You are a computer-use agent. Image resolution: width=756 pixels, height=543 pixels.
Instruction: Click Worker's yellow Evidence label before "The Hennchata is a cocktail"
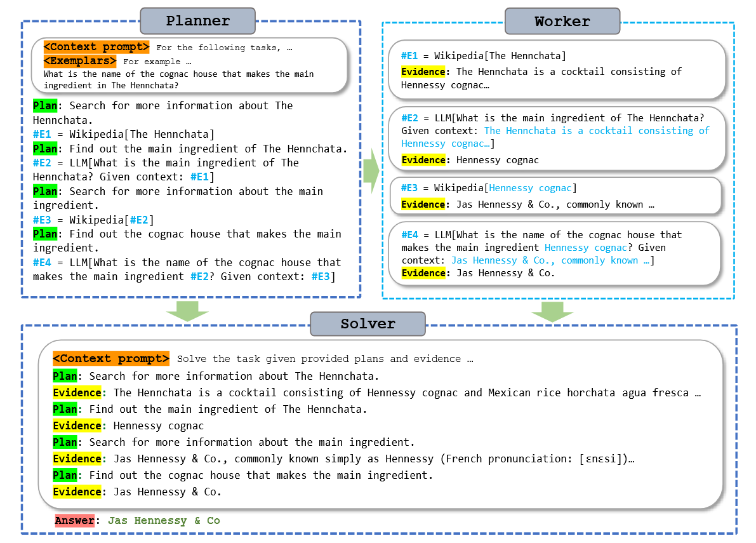(423, 72)
